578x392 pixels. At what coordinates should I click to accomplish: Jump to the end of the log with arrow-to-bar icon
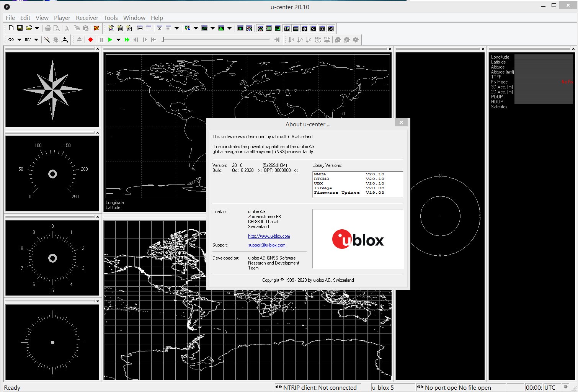click(x=277, y=39)
